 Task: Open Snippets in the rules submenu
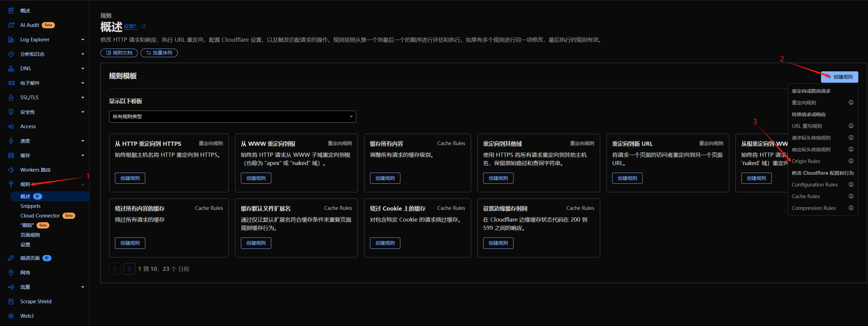pyautogui.click(x=30, y=206)
